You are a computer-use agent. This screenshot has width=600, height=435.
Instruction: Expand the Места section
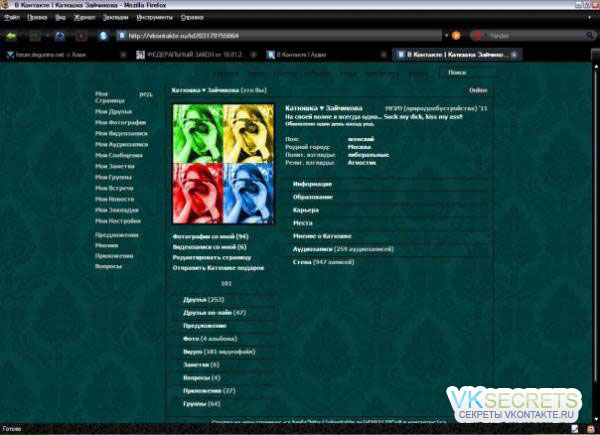click(388, 223)
